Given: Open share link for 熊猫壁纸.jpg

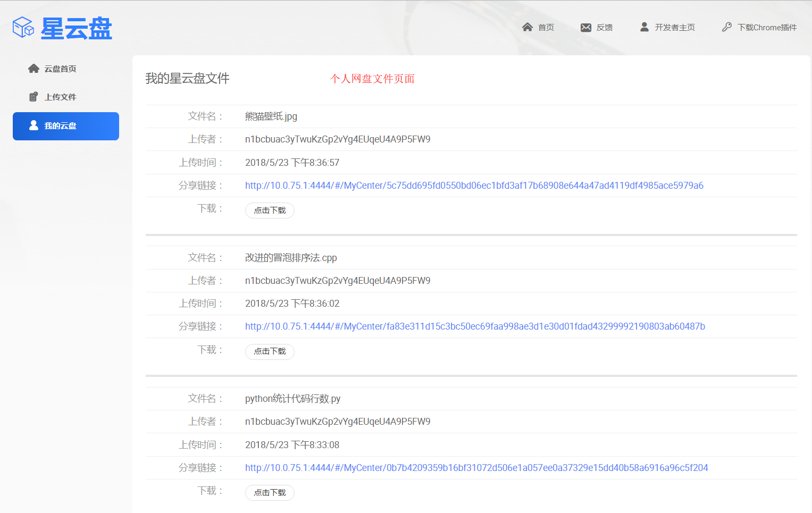Looking at the screenshot, I should 474,186.
